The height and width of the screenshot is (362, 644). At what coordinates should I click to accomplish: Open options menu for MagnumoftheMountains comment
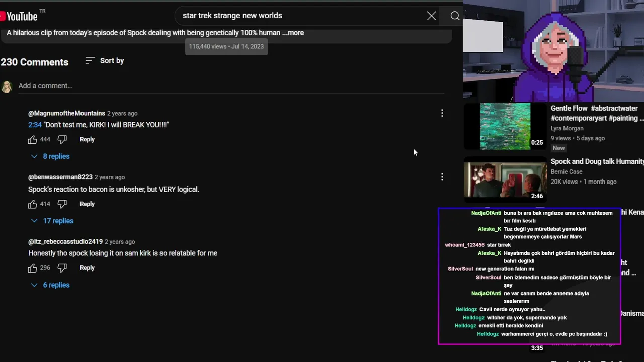click(x=442, y=113)
